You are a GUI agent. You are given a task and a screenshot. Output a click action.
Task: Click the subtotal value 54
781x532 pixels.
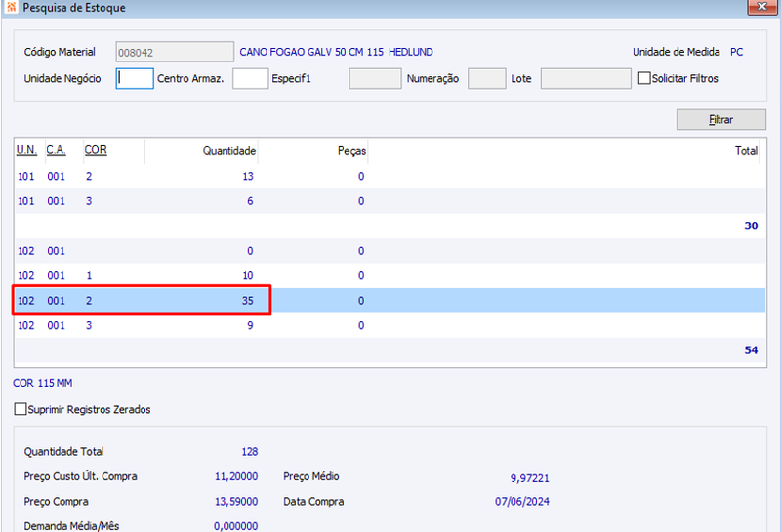[751, 350]
